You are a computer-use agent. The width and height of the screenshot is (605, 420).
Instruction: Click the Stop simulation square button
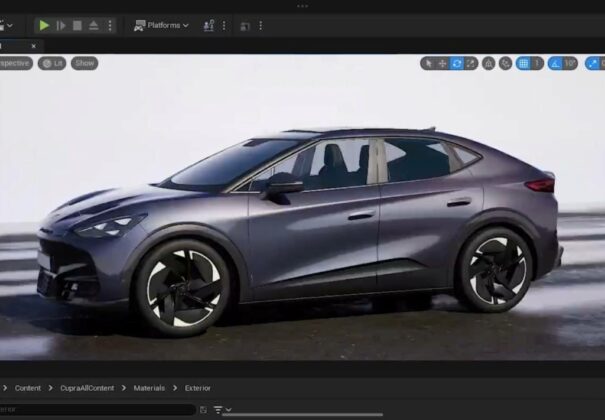[x=77, y=25]
